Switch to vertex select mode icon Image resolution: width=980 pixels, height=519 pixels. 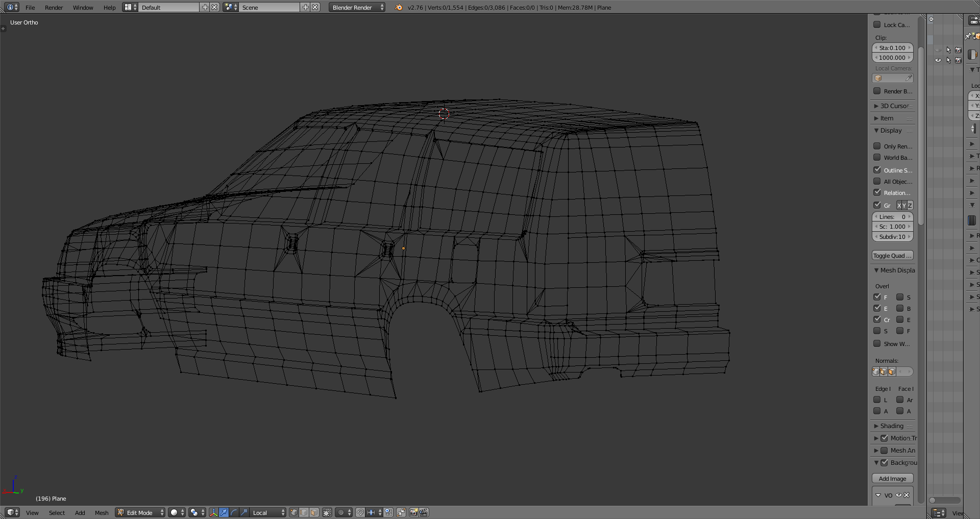[293, 512]
